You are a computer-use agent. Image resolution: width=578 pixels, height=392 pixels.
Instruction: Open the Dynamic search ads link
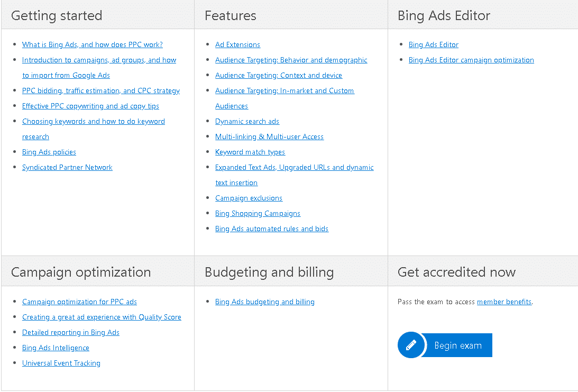click(247, 121)
